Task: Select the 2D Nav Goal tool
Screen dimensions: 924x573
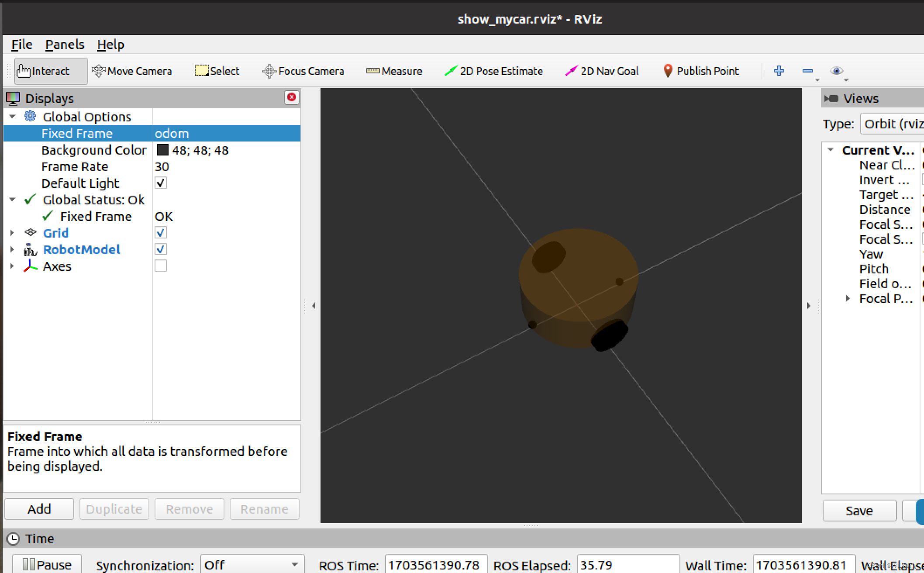Action: pyautogui.click(x=602, y=71)
